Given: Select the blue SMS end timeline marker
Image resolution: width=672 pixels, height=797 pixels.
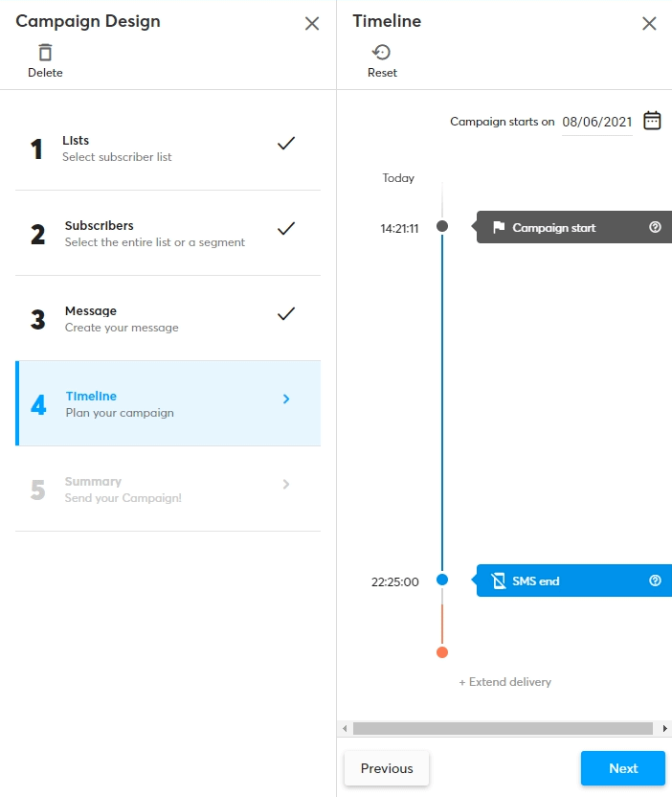Looking at the screenshot, I should click(442, 580).
